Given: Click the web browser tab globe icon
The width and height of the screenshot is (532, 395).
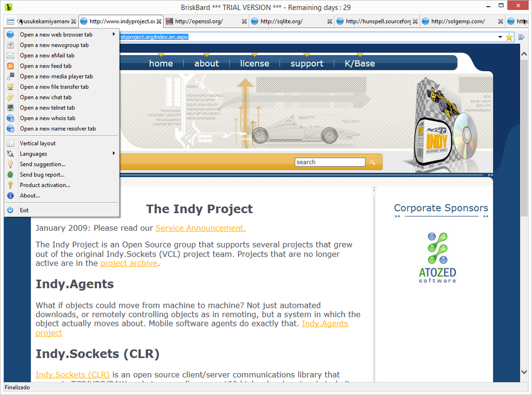Looking at the screenshot, I should pos(10,35).
